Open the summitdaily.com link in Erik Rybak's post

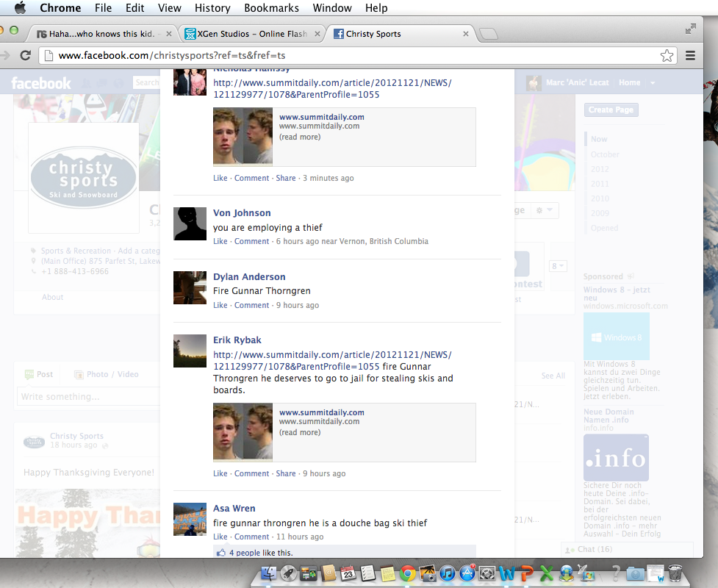click(321, 412)
